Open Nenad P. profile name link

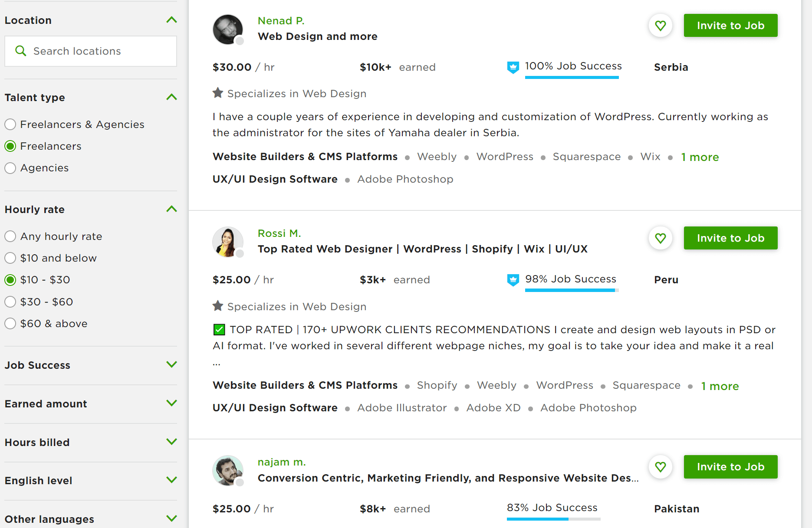coord(281,21)
